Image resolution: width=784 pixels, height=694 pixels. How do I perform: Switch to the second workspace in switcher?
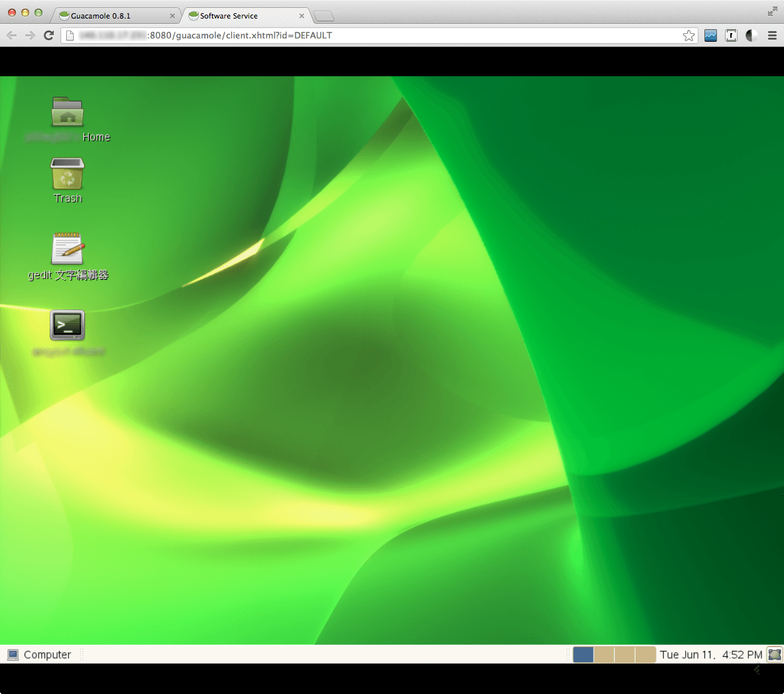[x=604, y=655]
